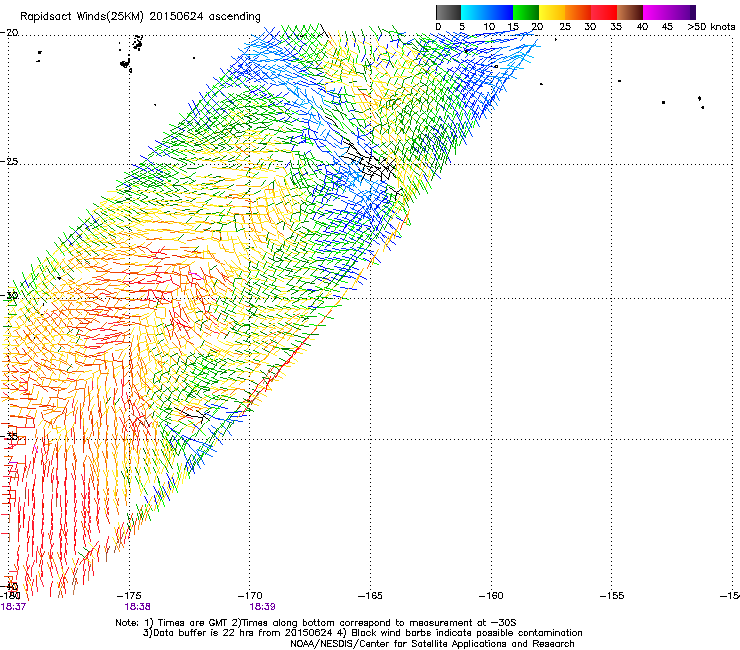This screenshot has width=740, height=650.
Task: Click the legend label 45 under color bar
Action: pos(667,27)
